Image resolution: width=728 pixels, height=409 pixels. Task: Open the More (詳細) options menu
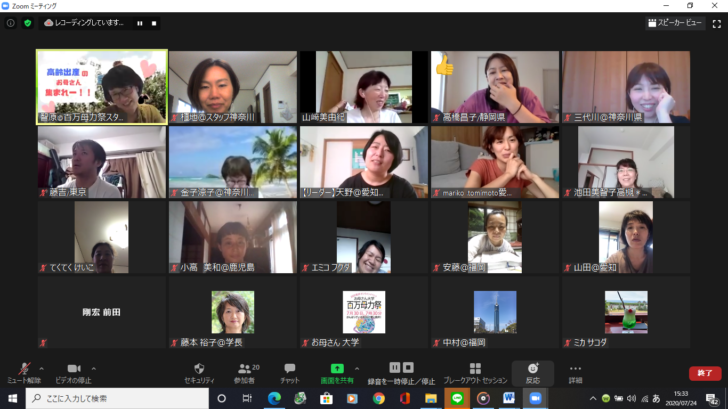[x=575, y=369]
